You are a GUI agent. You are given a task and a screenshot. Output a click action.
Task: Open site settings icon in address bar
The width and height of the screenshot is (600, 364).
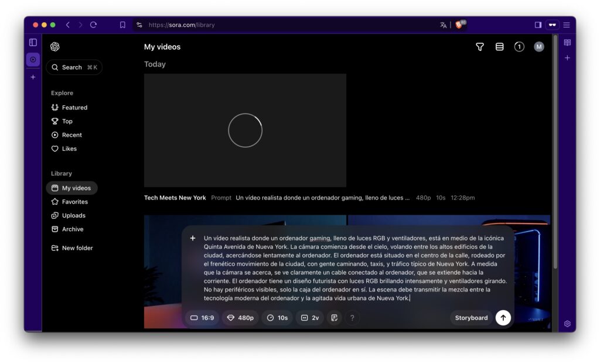139,25
